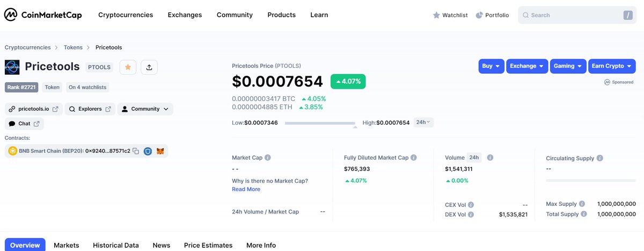Open Portfolio from the top bar
Viewport: 644px width, 251px height.
tap(492, 15)
